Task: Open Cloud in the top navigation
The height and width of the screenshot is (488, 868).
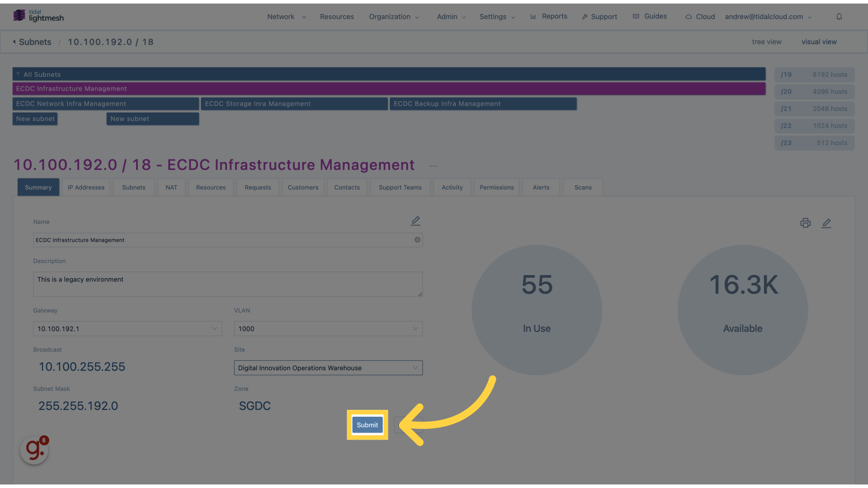Action: tap(705, 17)
